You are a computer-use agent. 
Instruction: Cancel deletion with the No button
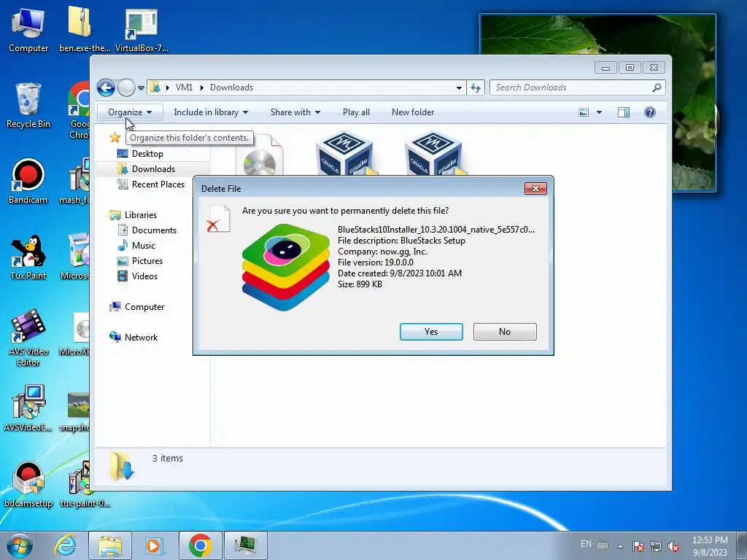coord(505,332)
